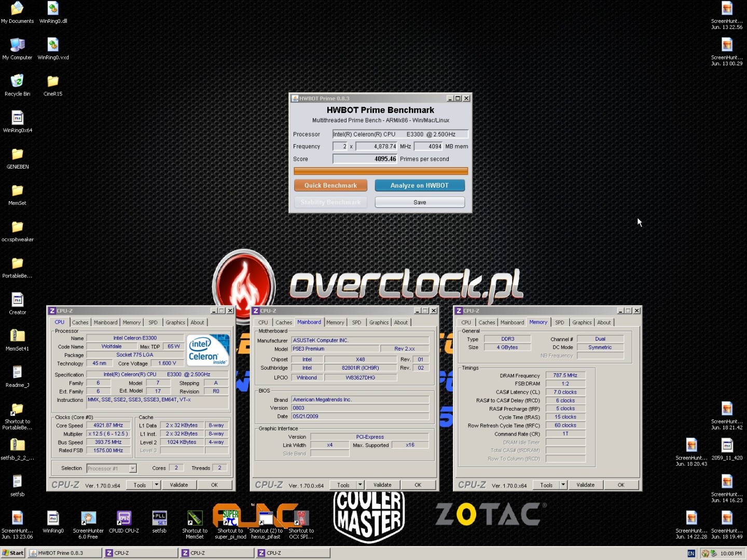This screenshot has width=747, height=560.
Task: Click Quick Benchmark in HWBOT Prime
Action: [330, 185]
